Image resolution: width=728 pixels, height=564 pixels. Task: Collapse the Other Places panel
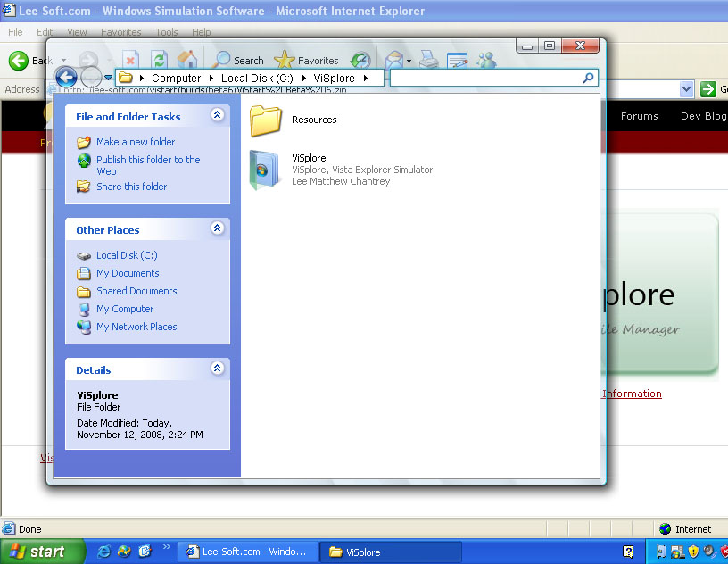(218, 228)
